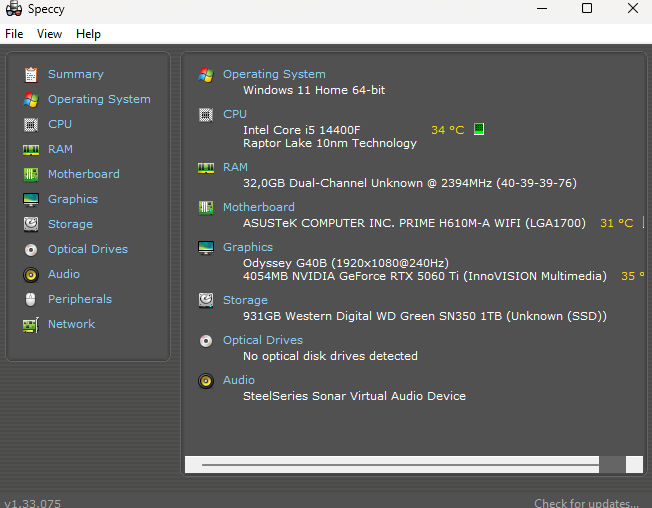Select Summary in the sidebar
This screenshot has height=508, width=652.
tap(76, 74)
